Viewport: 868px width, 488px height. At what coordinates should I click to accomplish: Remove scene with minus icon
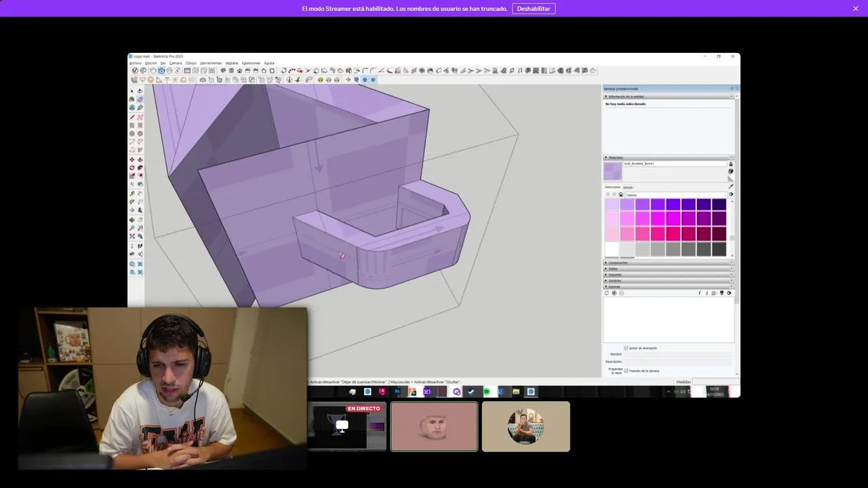[621, 293]
